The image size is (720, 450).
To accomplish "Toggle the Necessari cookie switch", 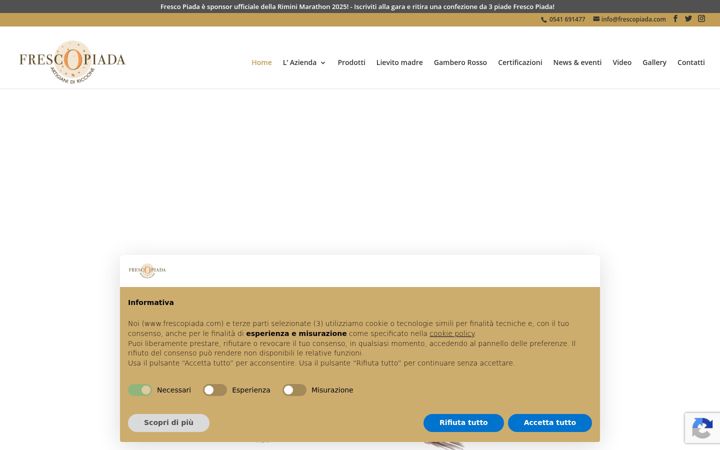I will [140, 390].
